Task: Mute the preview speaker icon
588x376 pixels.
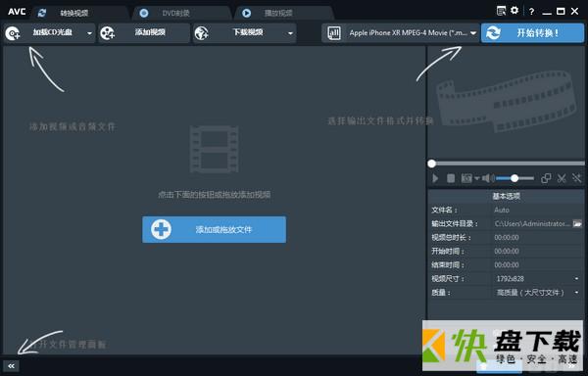Action: coord(488,178)
